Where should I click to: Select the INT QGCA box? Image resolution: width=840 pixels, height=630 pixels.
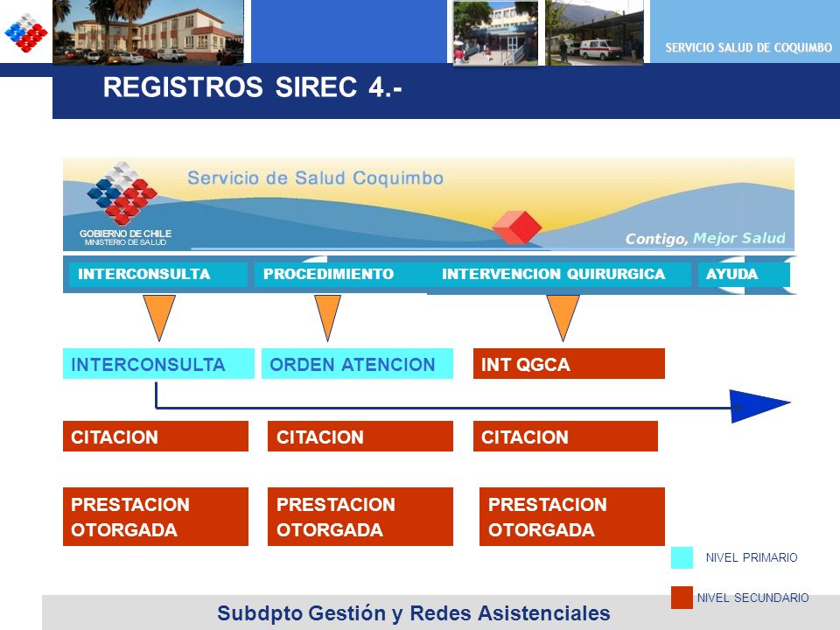point(569,364)
